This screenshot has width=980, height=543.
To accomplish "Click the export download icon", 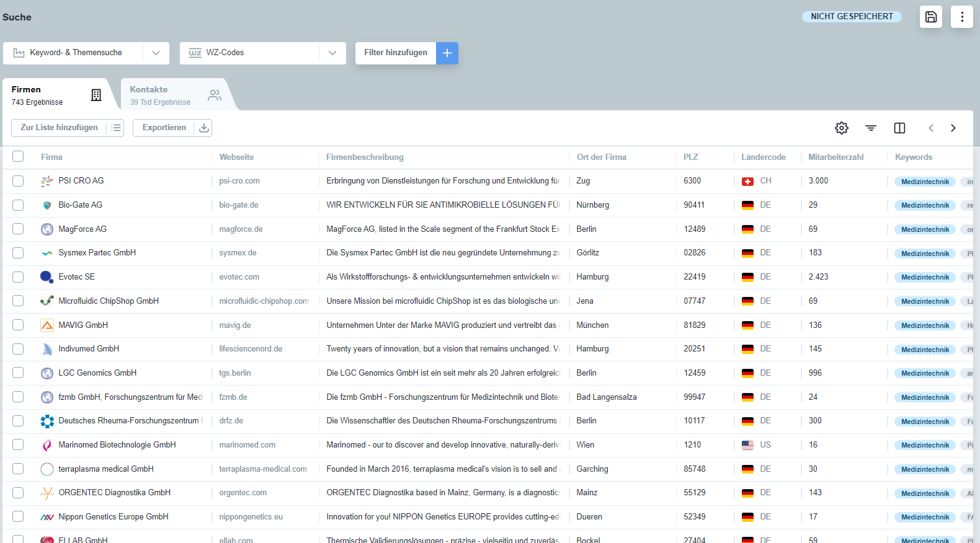I will (203, 128).
